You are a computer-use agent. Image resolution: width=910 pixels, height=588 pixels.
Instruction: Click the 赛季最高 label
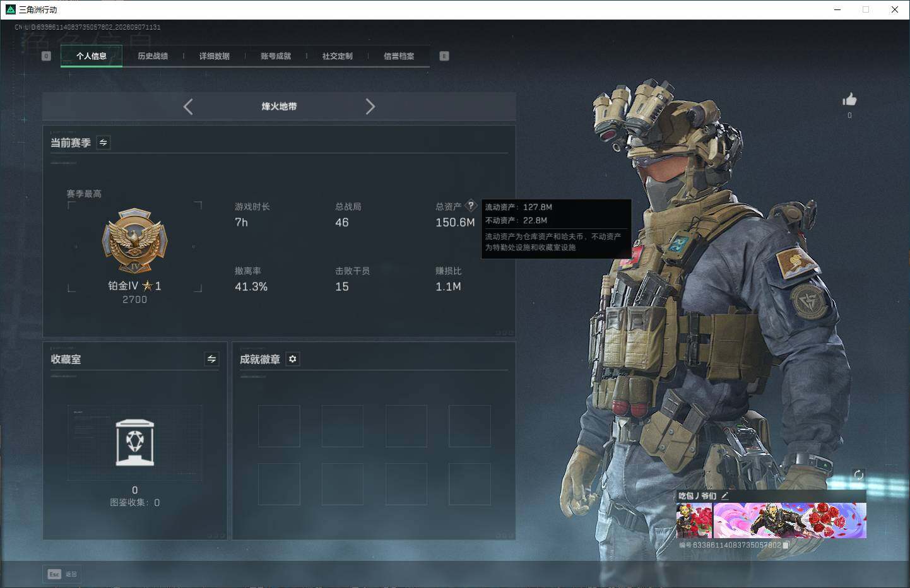click(84, 194)
